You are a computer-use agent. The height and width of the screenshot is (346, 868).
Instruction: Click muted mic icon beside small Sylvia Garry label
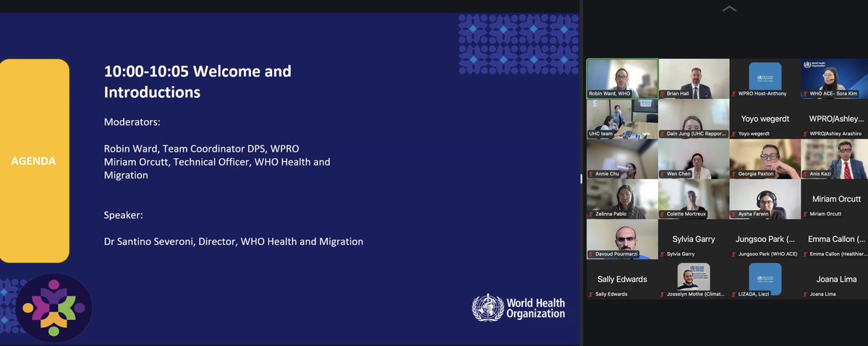[663, 254]
